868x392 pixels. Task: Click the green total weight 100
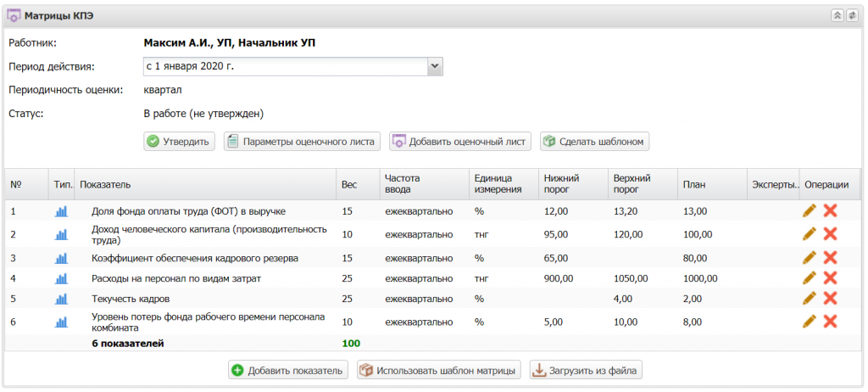[351, 343]
